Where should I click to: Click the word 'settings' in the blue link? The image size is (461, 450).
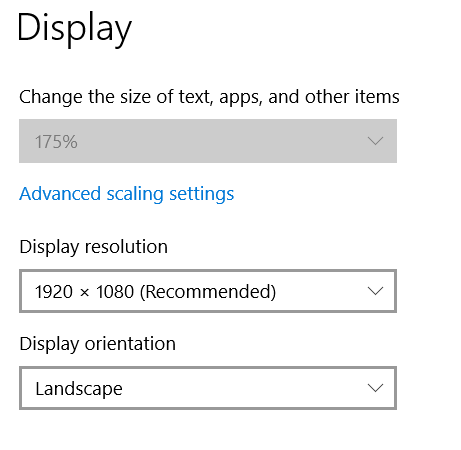click(x=202, y=194)
